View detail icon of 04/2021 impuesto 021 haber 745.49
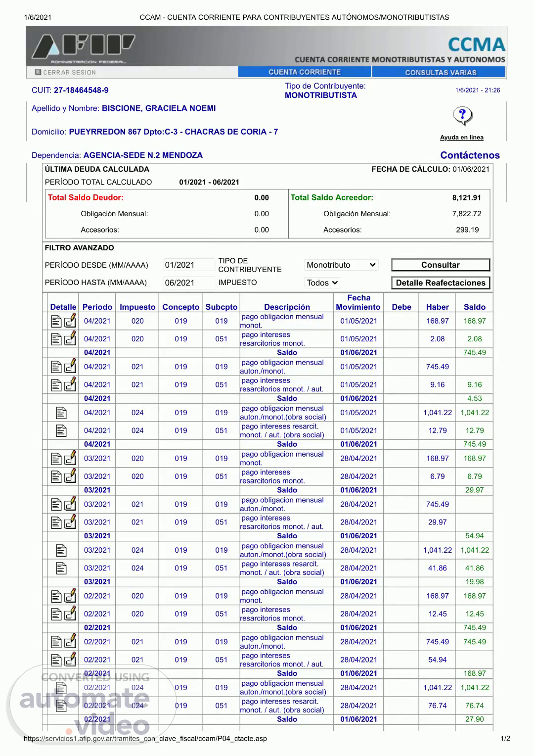This screenshot has width=534, height=756. click(x=56, y=367)
